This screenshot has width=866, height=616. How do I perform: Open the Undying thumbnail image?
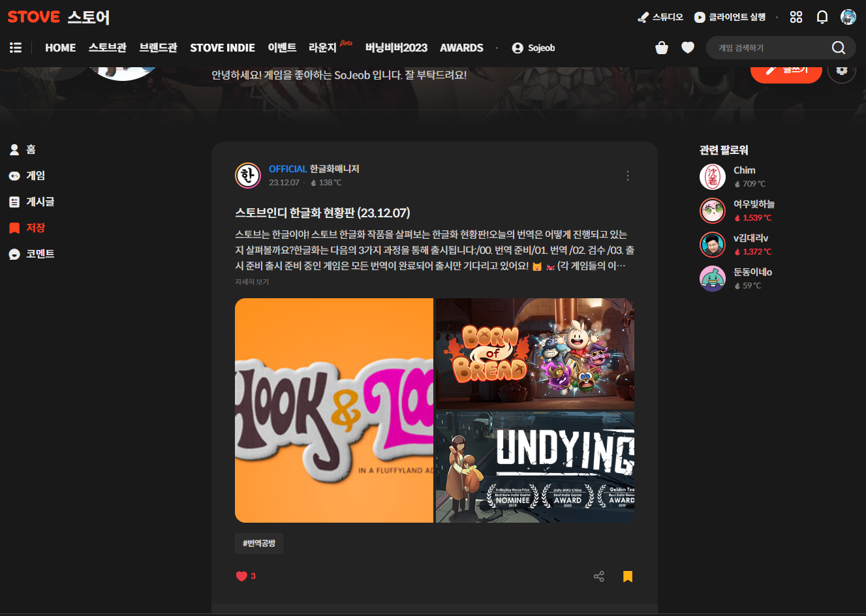pos(535,467)
